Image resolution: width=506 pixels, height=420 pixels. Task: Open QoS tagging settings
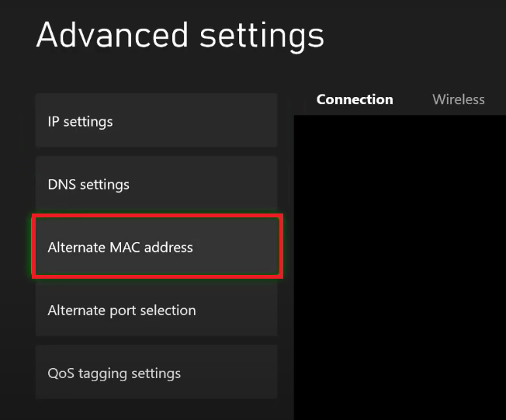[x=156, y=373]
